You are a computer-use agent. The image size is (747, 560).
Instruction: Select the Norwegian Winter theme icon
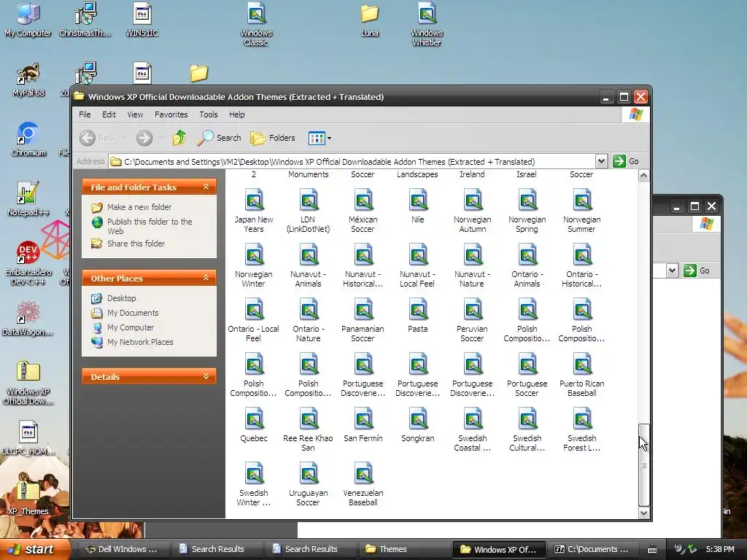pos(253,265)
